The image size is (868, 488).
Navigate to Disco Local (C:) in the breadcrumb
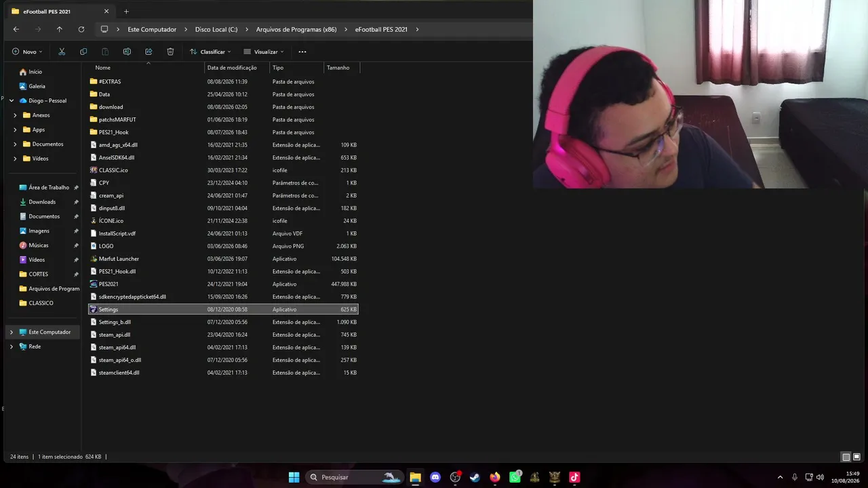pyautogui.click(x=216, y=29)
